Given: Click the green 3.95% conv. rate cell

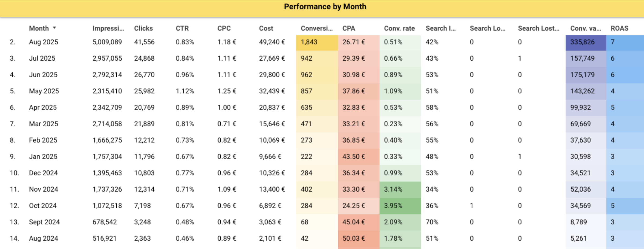Looking at the screenshot, I should (x=393, y=206).
